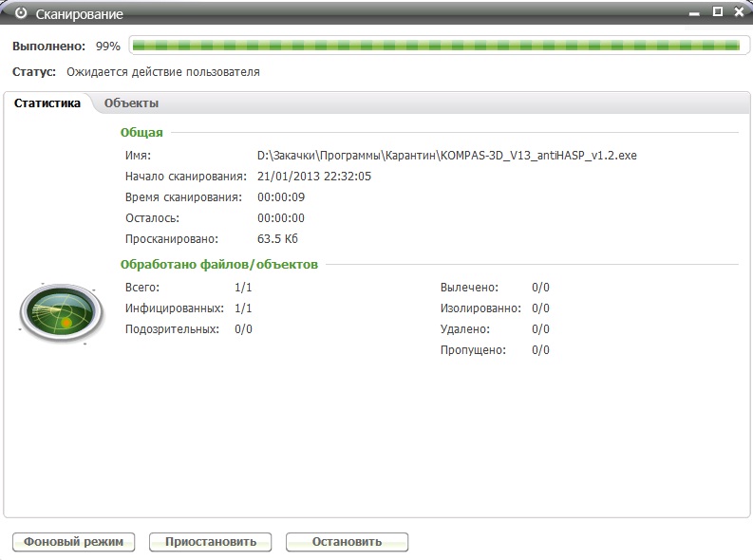Image resolution: width=753 pixels, height=560 pixels.
Task: Click the green radar scanning icon
Action: (60, 313)
